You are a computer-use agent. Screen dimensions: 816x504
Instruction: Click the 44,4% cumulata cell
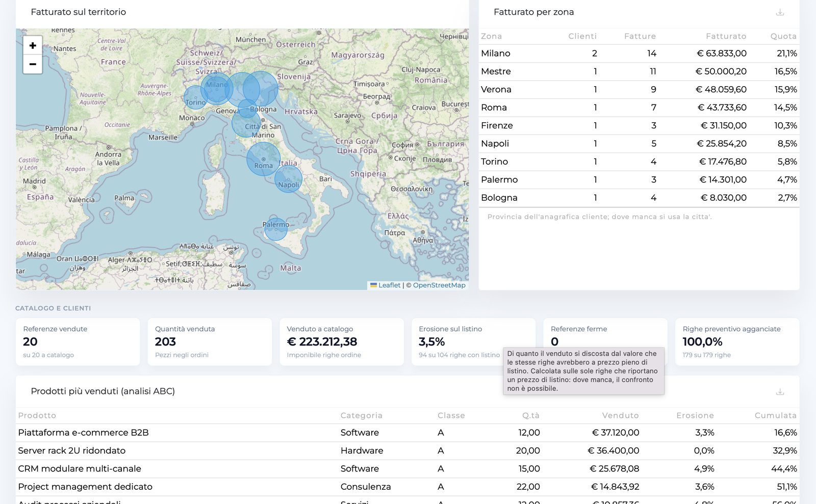[784, 469]
